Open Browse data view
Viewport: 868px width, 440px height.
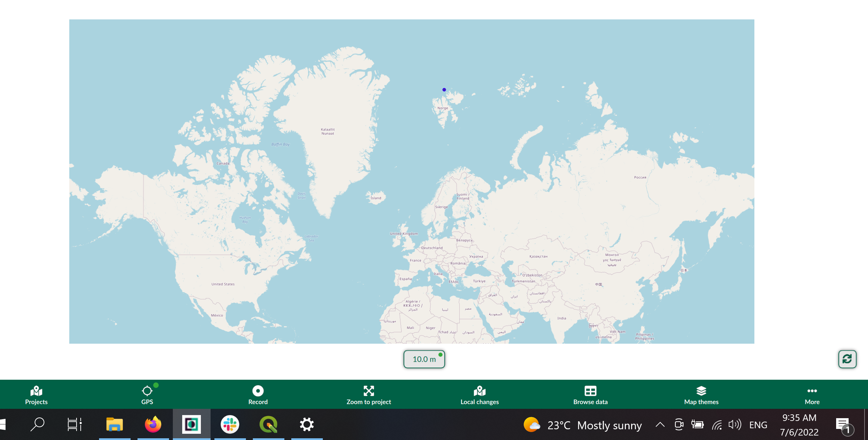pyautogui.click(x=590, y=395)
